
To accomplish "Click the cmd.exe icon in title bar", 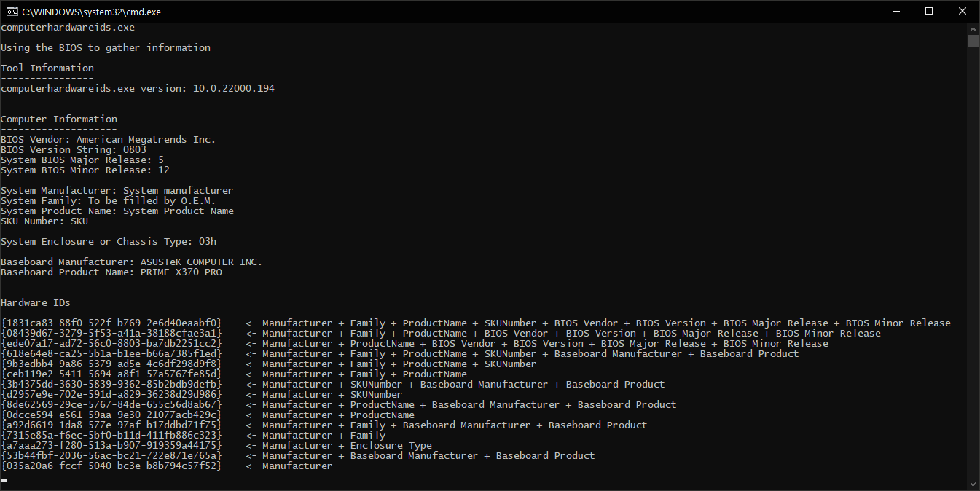I will click(x=12, y=11).
